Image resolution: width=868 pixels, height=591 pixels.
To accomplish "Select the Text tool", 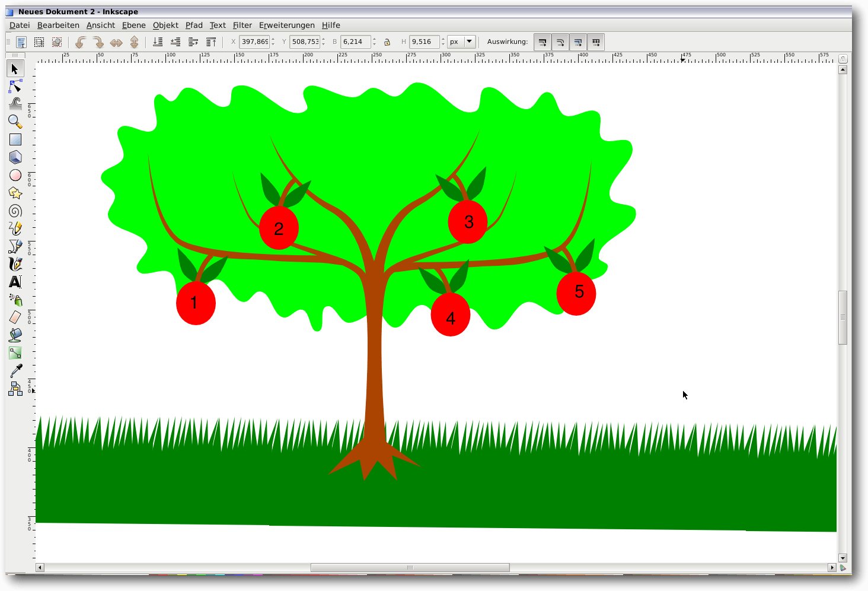I will coord(15,282).
